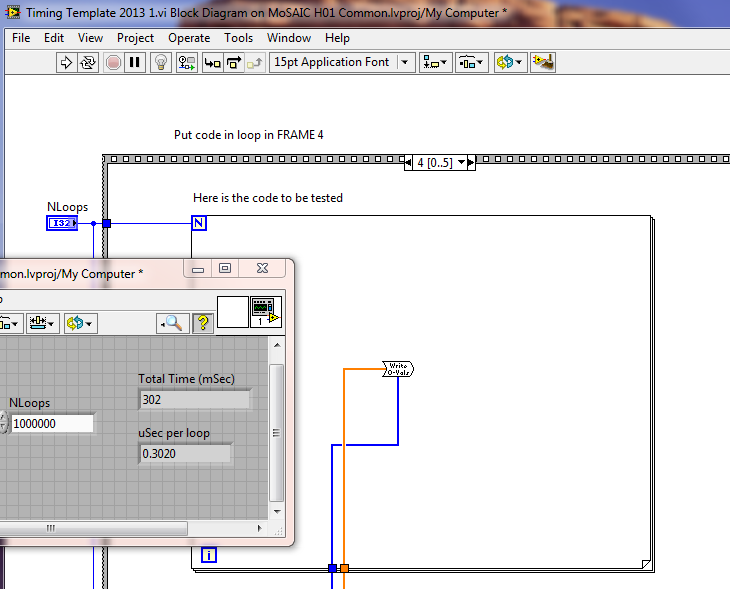Image resolution: width=730 pixels, height=589 pixels.
Task: Click the VI icon with waveform in front panel
Action: pyautogui.click(x=266, y=312)
